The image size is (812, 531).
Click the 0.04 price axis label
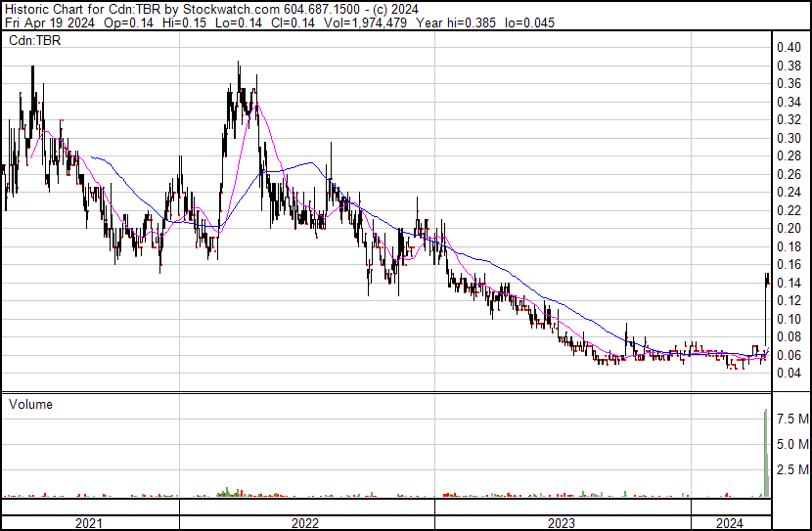pyautogui.click(x=789, y=374)
